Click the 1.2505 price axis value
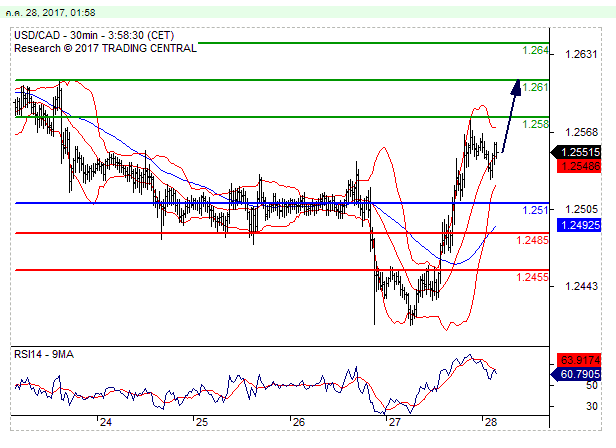The width and height of the screenshot is (616, 448). tap(581, 209)
